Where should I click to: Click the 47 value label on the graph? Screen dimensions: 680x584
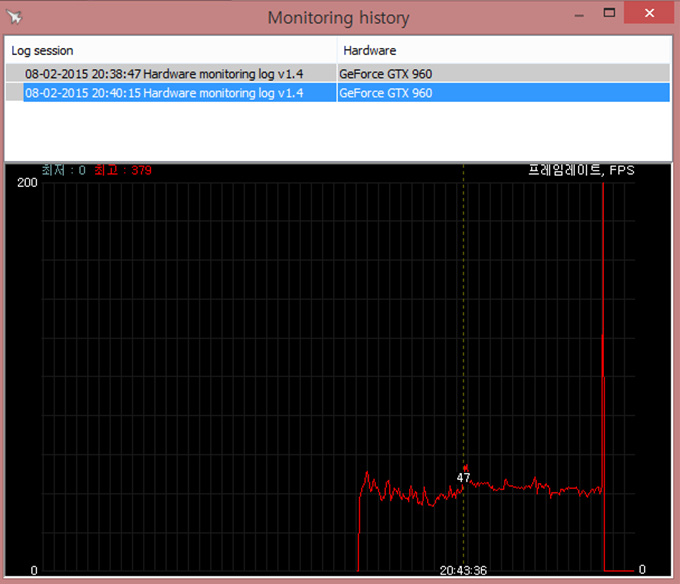(464, 478)
